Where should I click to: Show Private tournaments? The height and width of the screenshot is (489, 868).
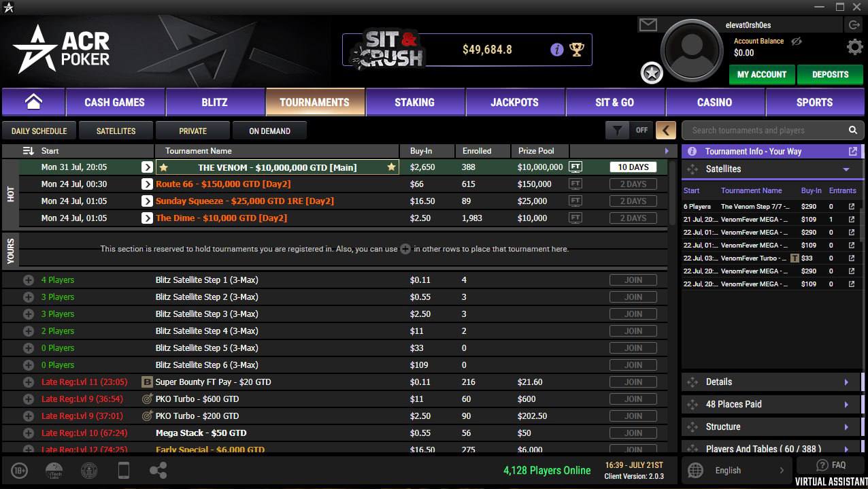click(x=193, y=131)
